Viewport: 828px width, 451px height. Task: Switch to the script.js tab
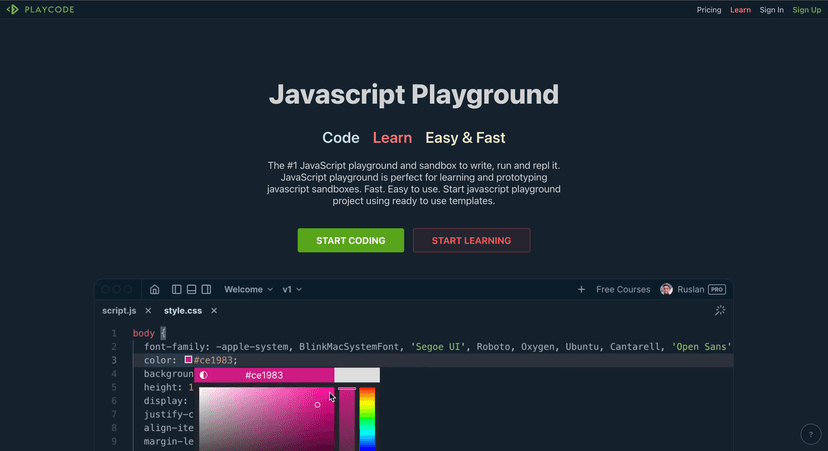pyautogui.click(x=119, y=311)
